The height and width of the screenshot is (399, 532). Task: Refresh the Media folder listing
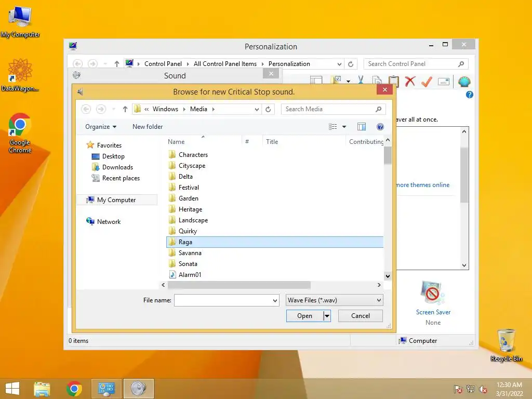[x=268, y=109]
